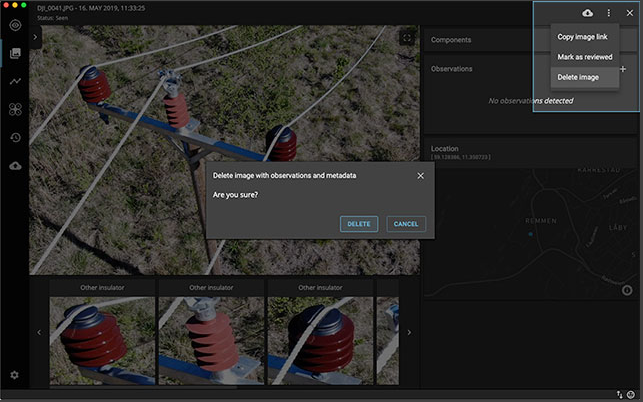
Task: Open the trend chart sidebar icon
Action: 14,81
